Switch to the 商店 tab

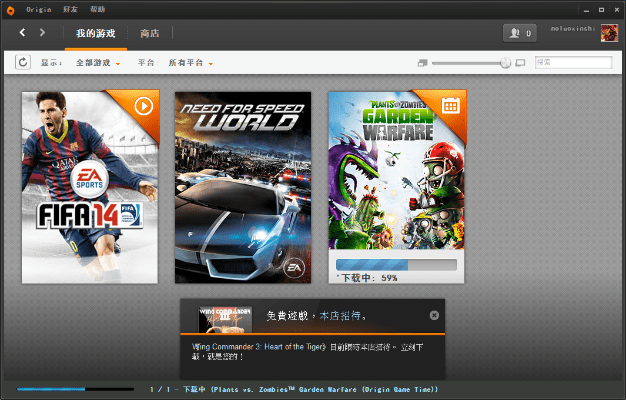point(150,33)
